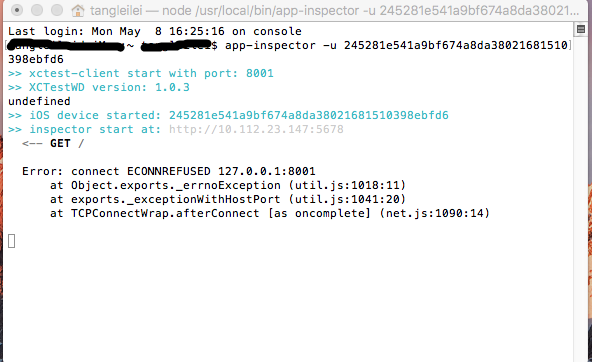Click the app-inspector -u command text
The height and width of the screenshot is (362, 592).
pyautogui.click(x=281, y=45)
